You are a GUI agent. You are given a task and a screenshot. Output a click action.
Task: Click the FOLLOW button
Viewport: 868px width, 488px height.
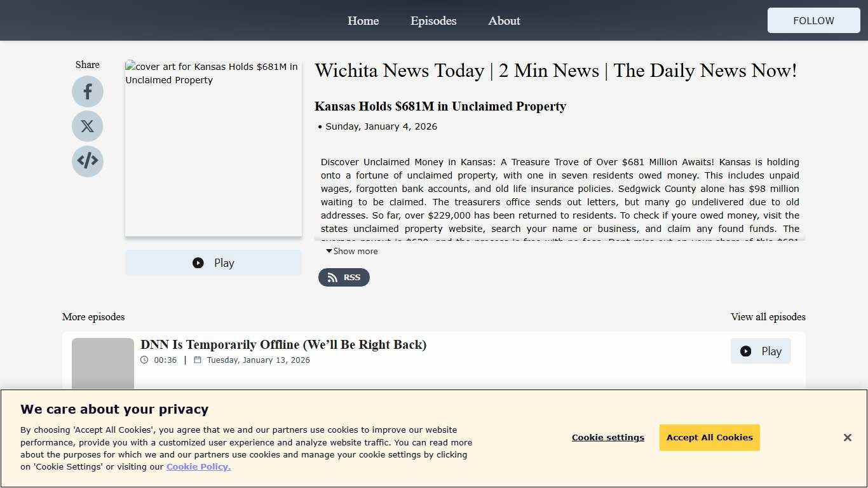click(813, 20)
